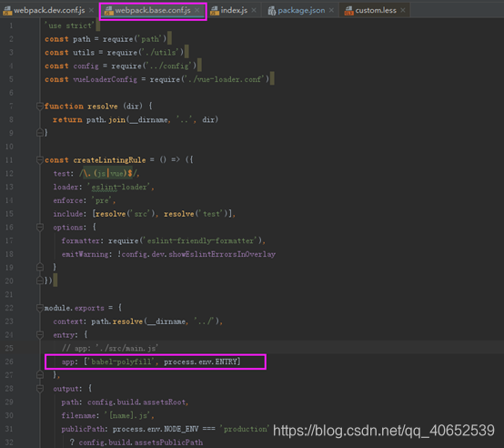Click config.build.assetsRoot on line 29
This screenshot has width=504, height=448.
coord(136,402)
